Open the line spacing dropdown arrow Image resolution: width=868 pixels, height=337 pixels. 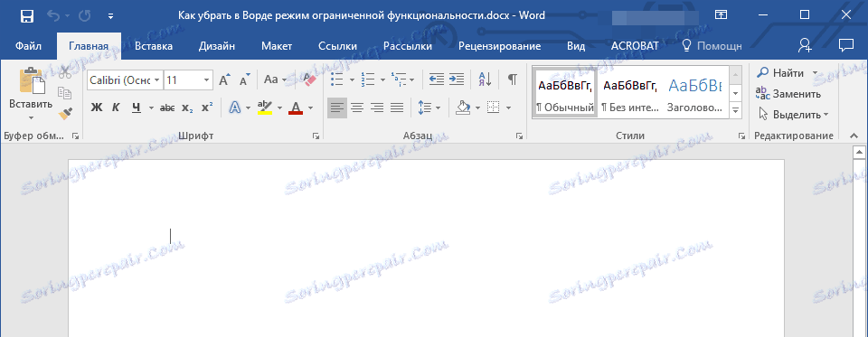point(438,108)
